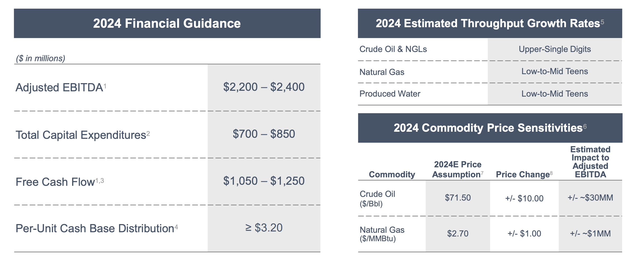
Task: Click the 2024 Financial Guidance header
Action: tap(167, 23)
